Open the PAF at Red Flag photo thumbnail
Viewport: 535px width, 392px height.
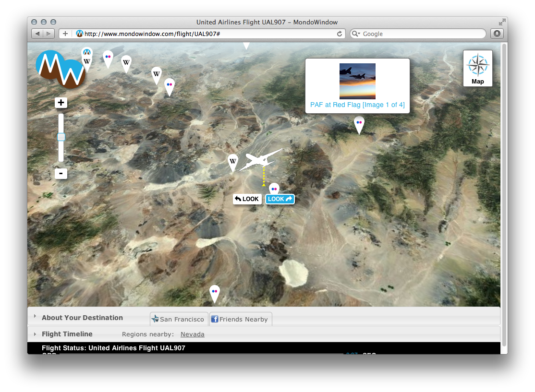pyautogui.click(x=357, y=81)
